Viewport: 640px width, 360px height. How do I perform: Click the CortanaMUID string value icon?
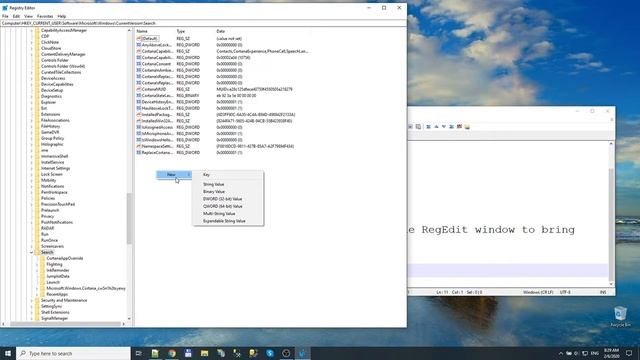[139, 89]
